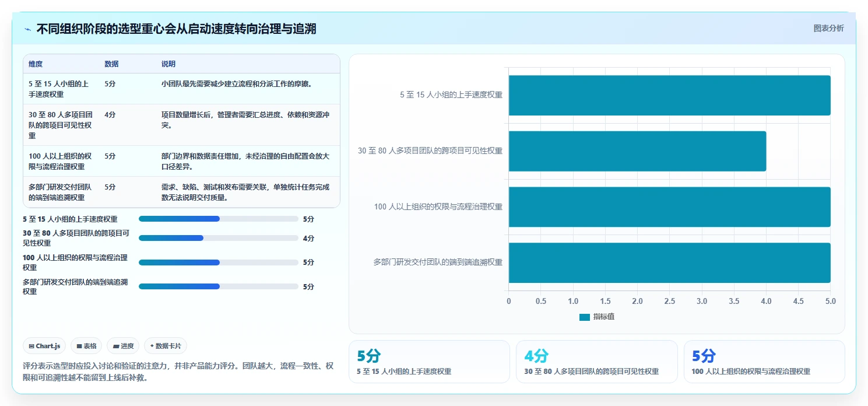Viewport: 868px width, 406px height.
Task: Click table cell 100 人以上组织的权限与流程治理权重
Action: [x=61, y=161]
